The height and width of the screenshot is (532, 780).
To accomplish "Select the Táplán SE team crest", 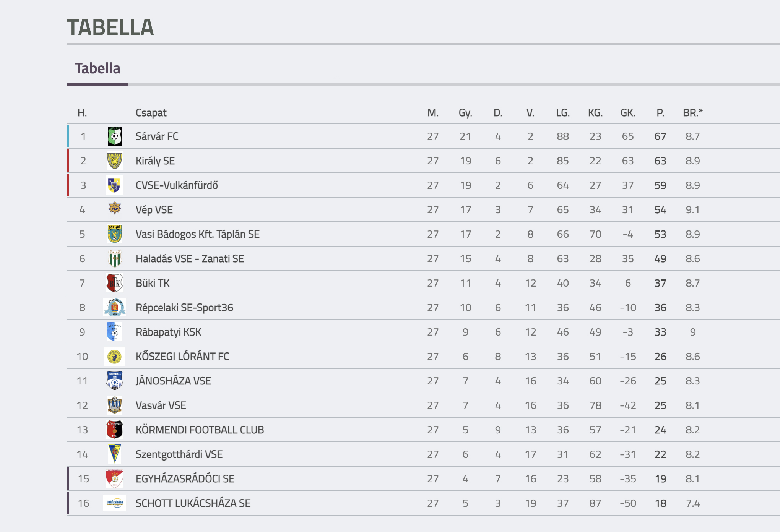I will tap(115, 234).
